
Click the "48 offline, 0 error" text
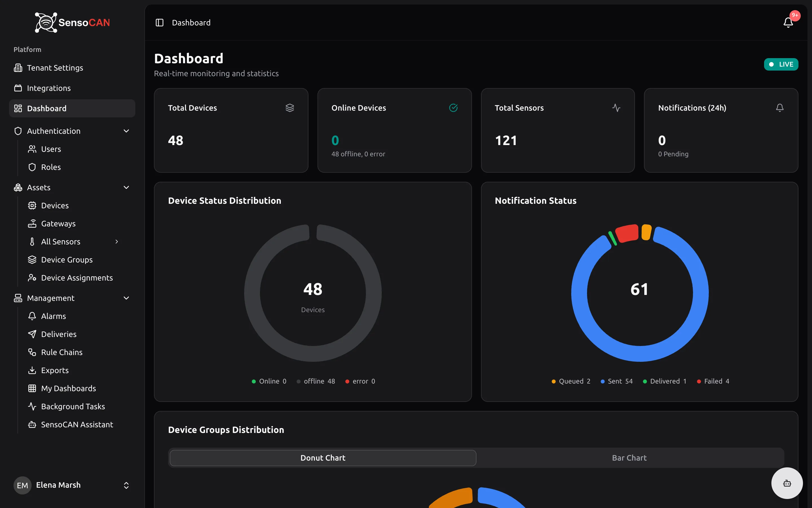(358, 154)
